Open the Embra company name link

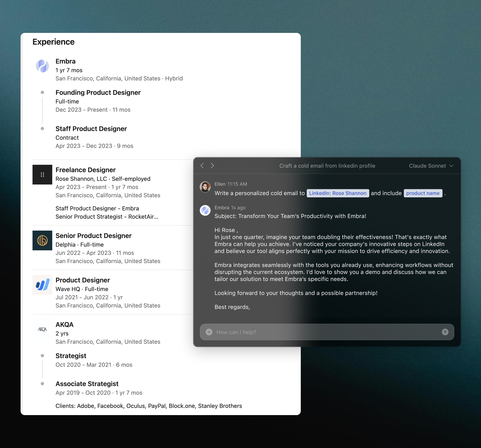point(66,62)
